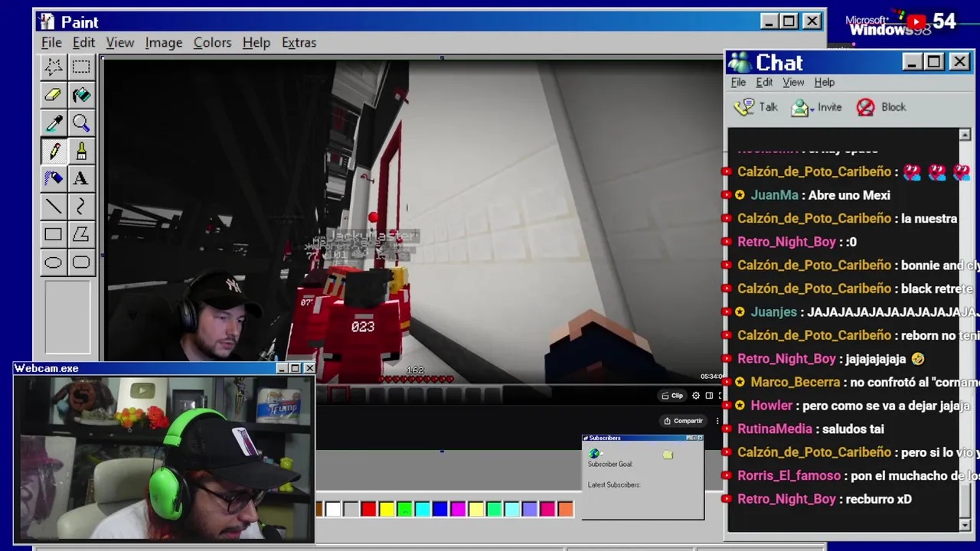Viewport: 980px width, 551px height.
Task: Select the Rounded Rectangle tool
Action: coord(80,263)
